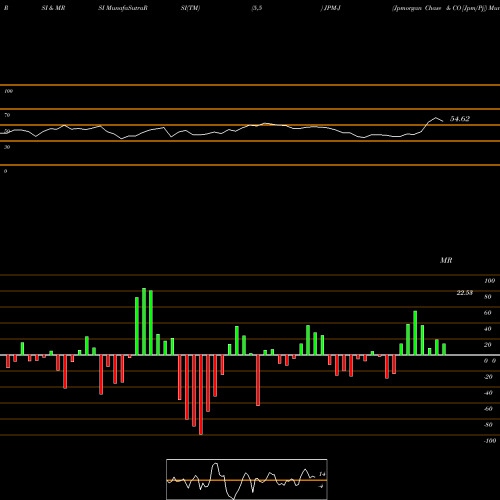Image resolution: width=500 pixels, height=500 pixels.
Task: Click the '(5,5' parameter text in header
Action: pos(257,8)
